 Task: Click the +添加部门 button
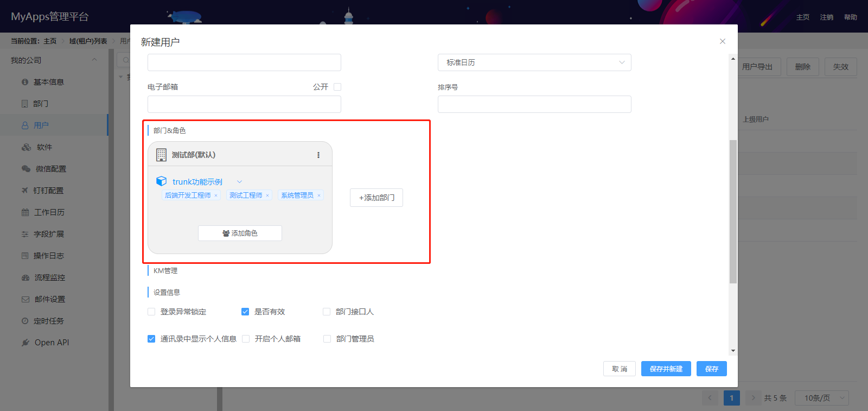pyautogui.click(x=376, y=198)
